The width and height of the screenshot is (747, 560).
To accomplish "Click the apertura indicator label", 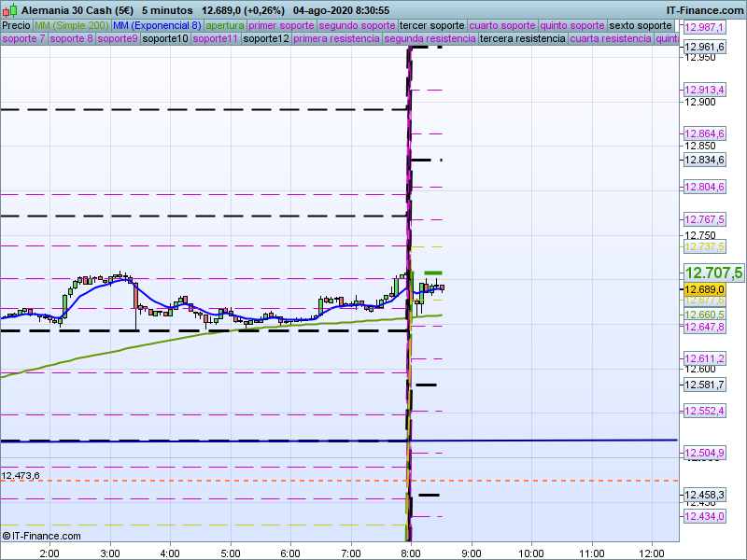I will [225, 25].
